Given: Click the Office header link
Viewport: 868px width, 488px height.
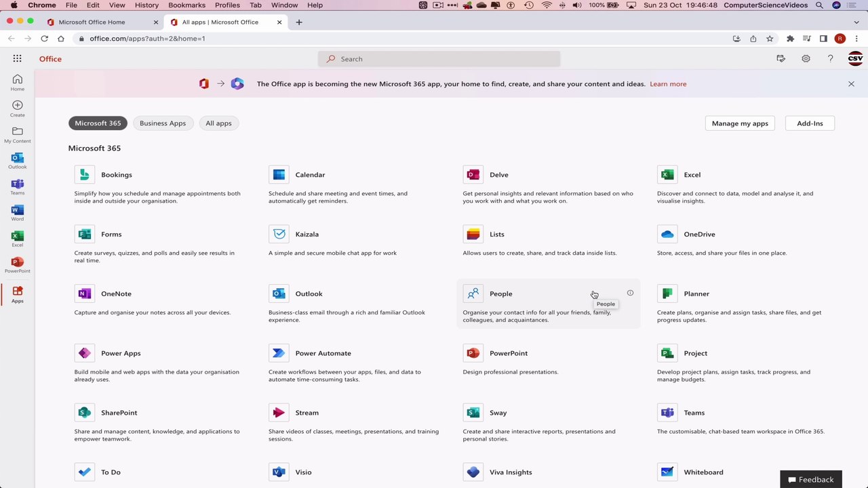Looking at the screenshot, I should point(50,59).
